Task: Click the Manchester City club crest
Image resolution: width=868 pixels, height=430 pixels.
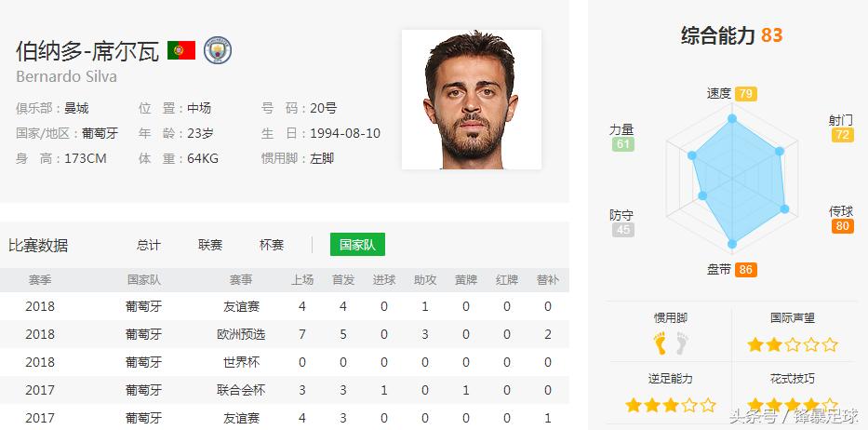Action: coord(218,50)
